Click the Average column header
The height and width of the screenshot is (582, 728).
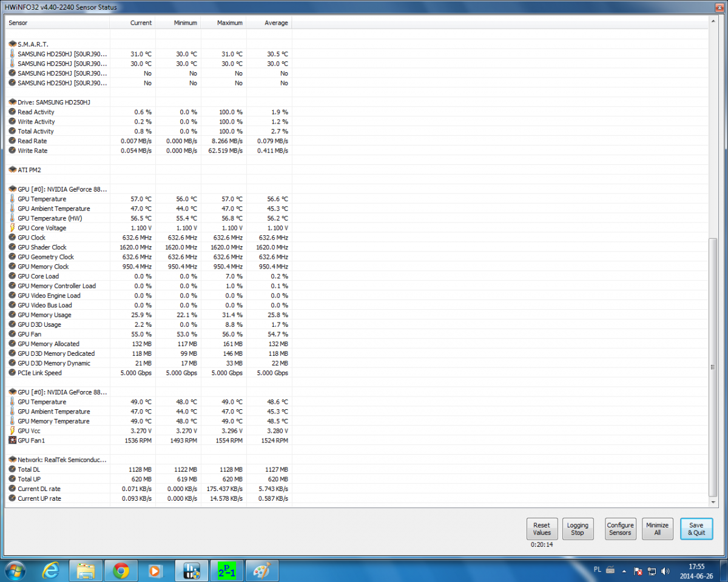[x=269, y=22]
